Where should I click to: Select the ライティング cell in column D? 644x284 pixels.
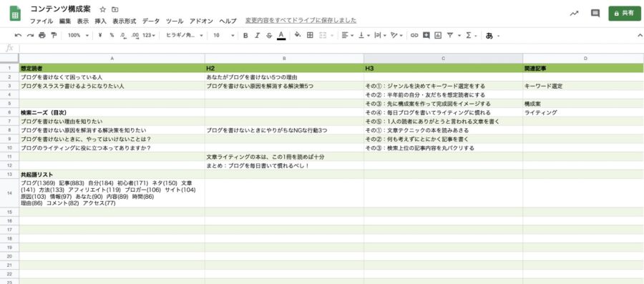[x=583, y=112]
